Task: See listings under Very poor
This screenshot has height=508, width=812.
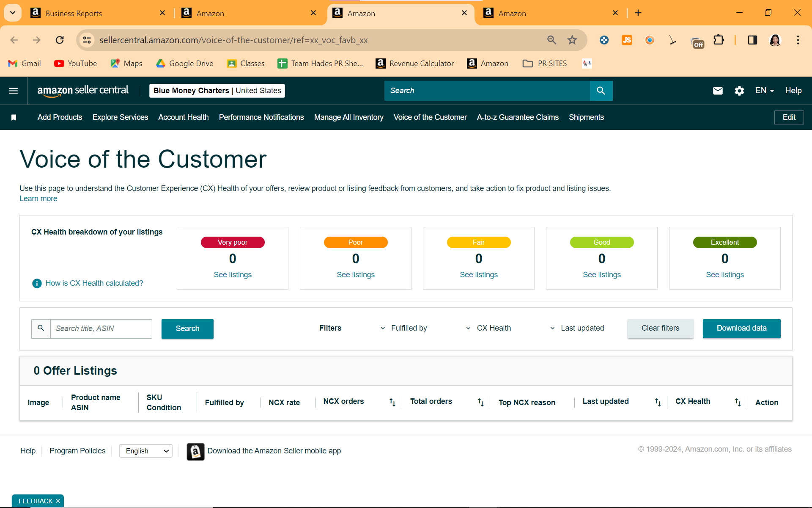Action: [233, 275]
